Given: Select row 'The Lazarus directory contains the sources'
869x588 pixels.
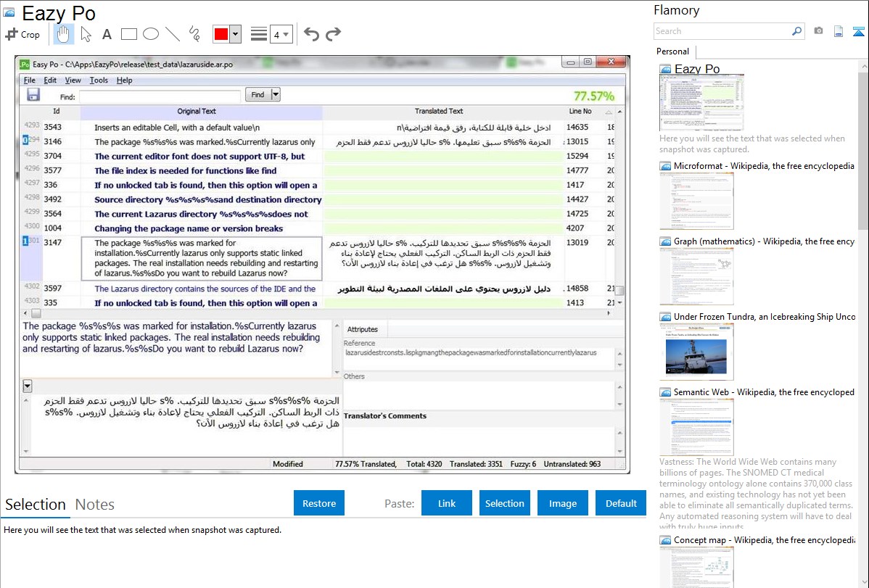Looking at the screenshot, I should tap(318, 289).
